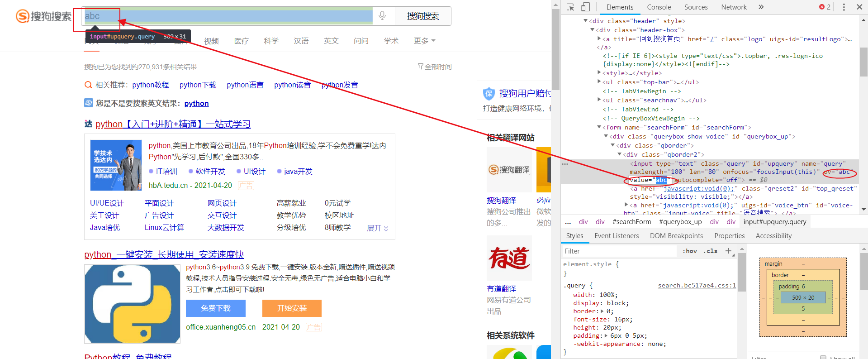Select the 医疗 navigation tab
This screenshot has height=359, width=868.
coord(241,41)
